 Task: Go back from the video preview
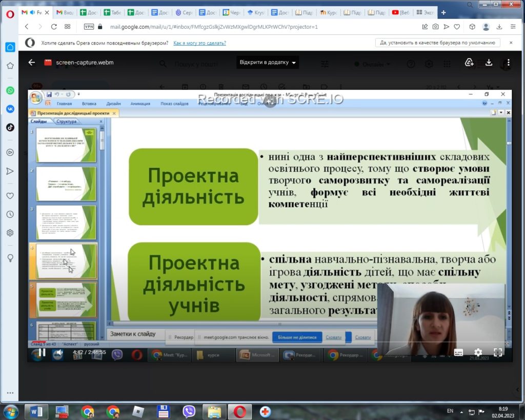(32, 62)
